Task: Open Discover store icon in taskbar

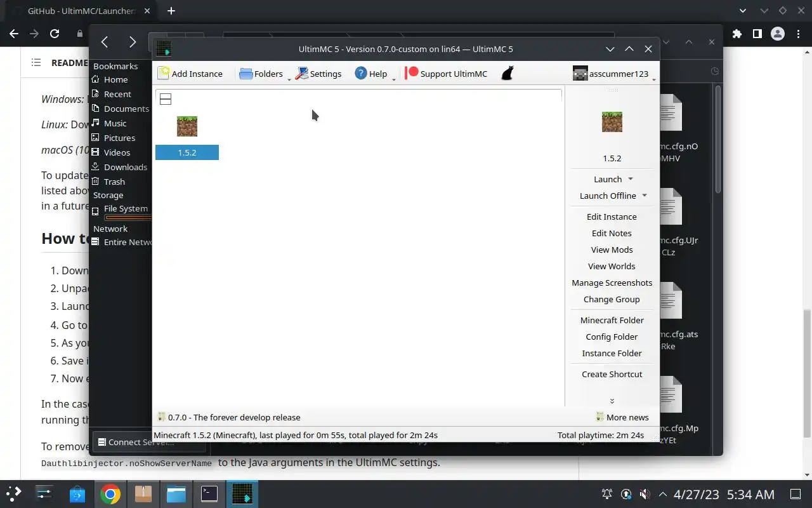Action: 77,493
